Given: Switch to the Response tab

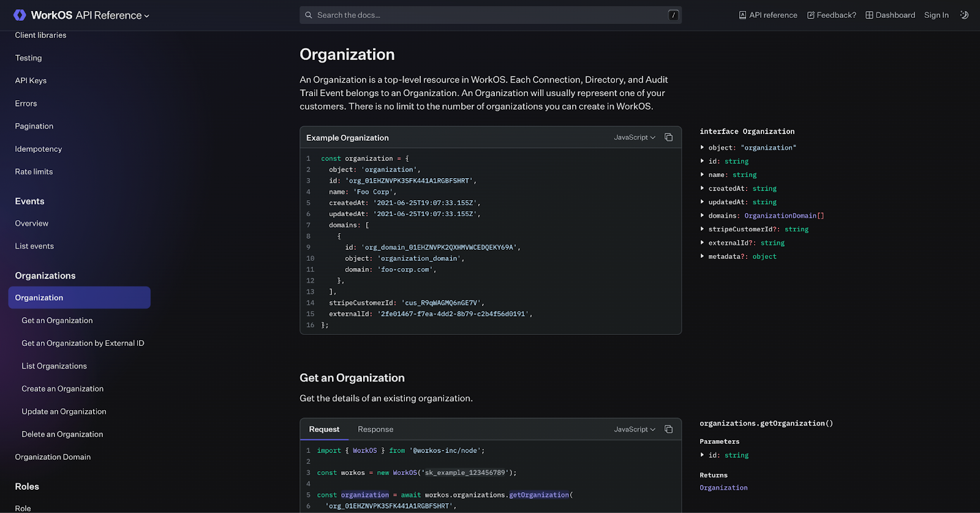Looking at the screenshot, I should pos(375,430).
